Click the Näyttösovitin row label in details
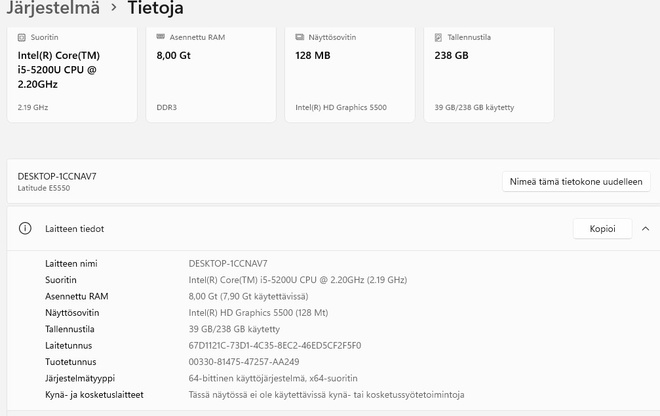This screenshot has width=660, height=416. pos(72,313)
